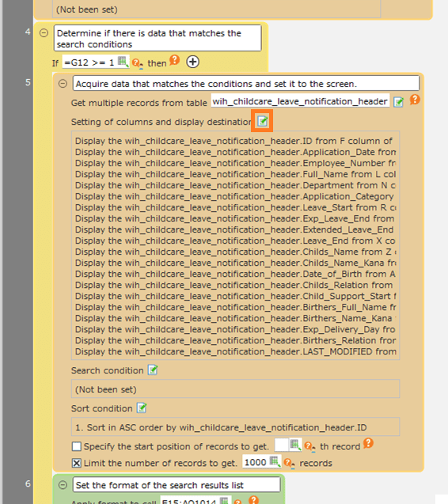Select the 'Birthers_Name_Kana' display row
The image size is (448, 504).
[235, 318]
